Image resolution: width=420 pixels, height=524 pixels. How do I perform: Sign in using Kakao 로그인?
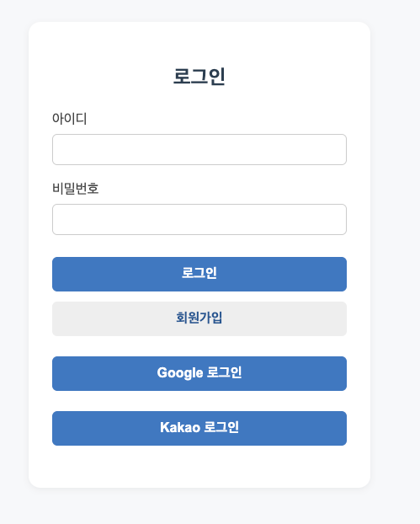tap(199, 428)
